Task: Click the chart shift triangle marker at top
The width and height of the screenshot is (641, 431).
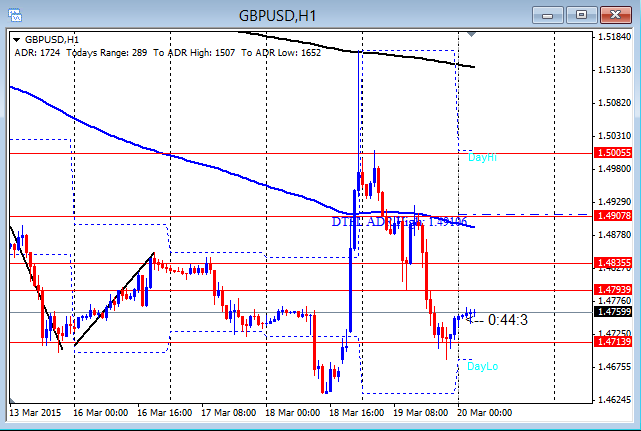Action: (471, 34)
